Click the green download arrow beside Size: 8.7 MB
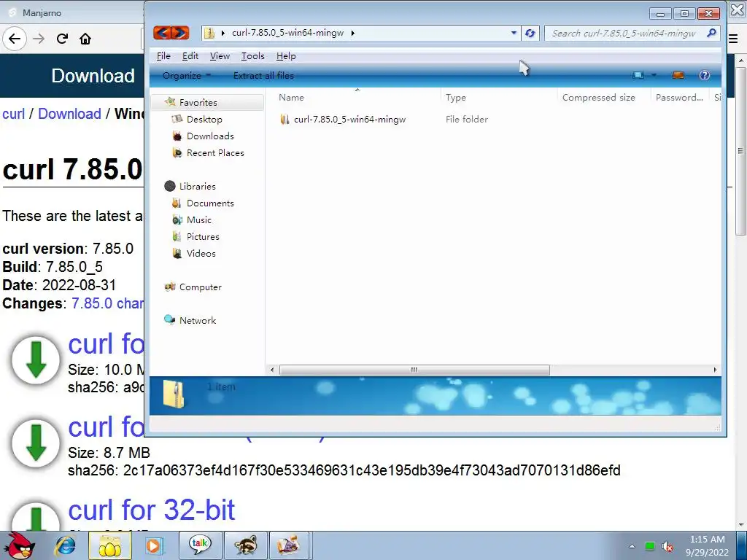The height and width of the screenshot is (560, 747). pyautogui.click(x=36, y=443)
